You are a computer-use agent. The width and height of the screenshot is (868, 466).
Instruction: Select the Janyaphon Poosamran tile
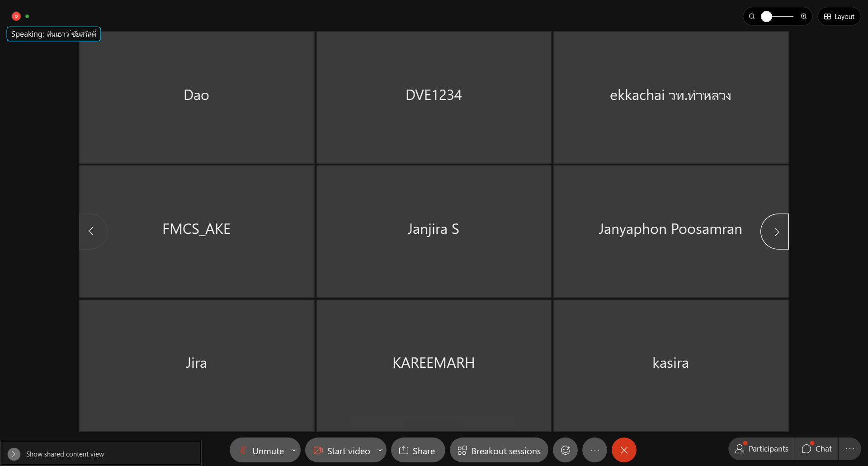671,231
